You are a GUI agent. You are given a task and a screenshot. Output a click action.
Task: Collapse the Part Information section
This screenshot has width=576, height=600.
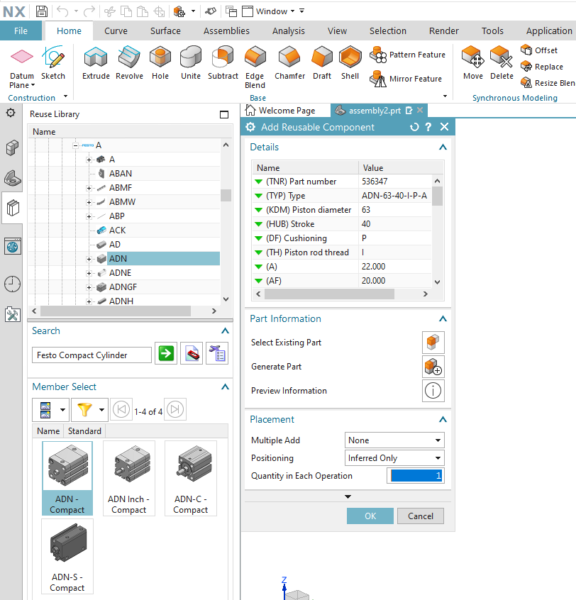tap(443, 318)
